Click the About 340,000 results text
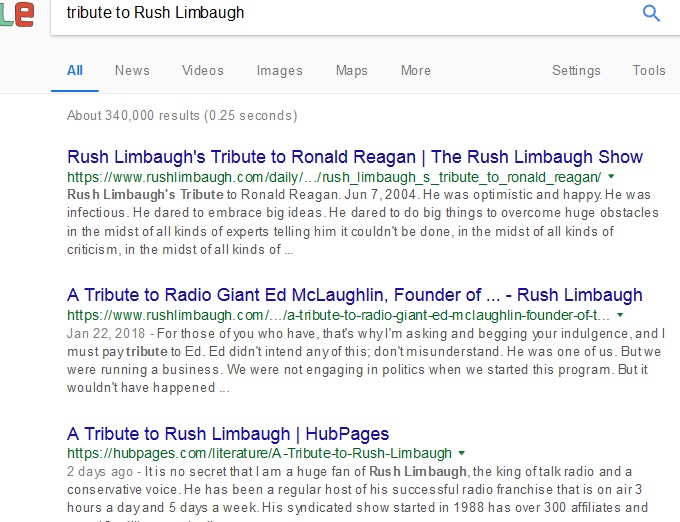Image resolution: width=680 pixels, height=522 pixels. point(182,116)
